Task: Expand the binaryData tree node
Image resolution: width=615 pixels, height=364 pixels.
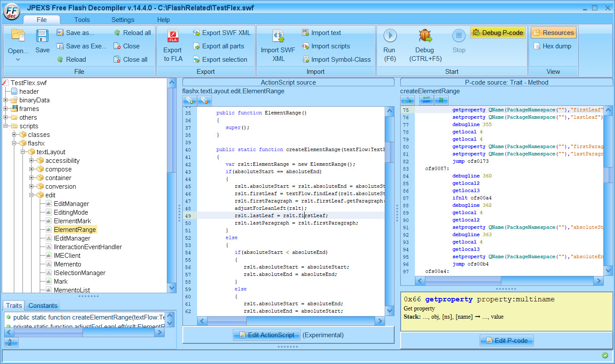Action: point(6,100)
